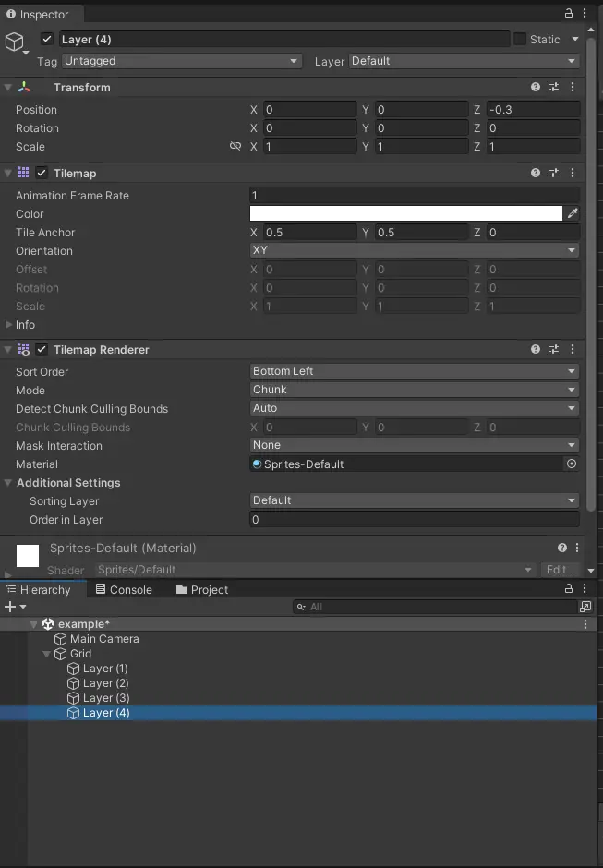This screenshot has width=603, height=868.
Task: Open Inspector panel more options menu
Action: (585, 13)
